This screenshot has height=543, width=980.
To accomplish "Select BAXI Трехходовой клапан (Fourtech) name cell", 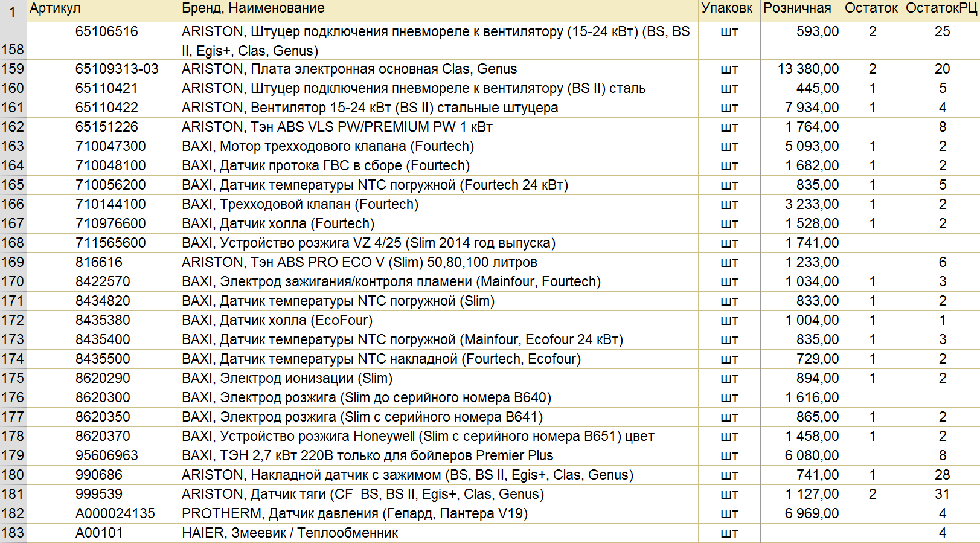I will 438,204.
